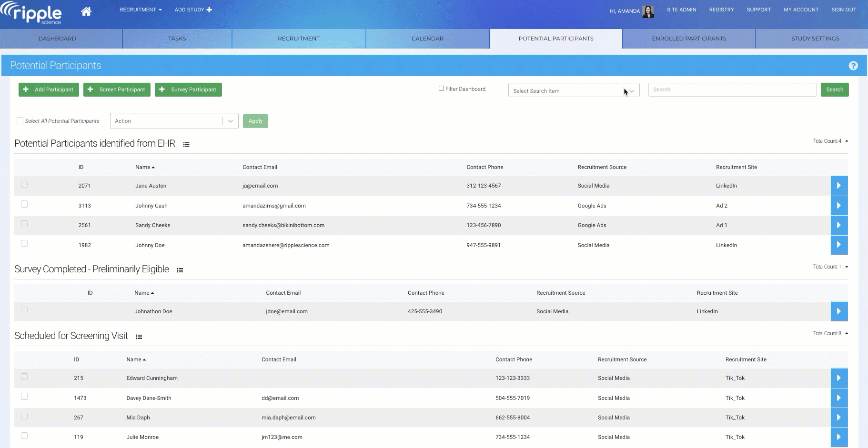Click list icon beside Scheduled for Screening Visit
This screenshot has height=448, width=868.
tap(139, 337)
